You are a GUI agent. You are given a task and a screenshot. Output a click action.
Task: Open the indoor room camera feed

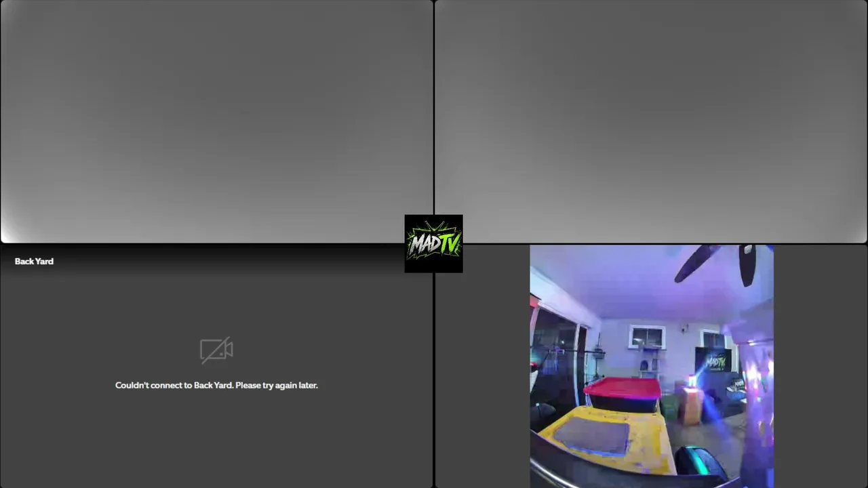tap(652, 366)
